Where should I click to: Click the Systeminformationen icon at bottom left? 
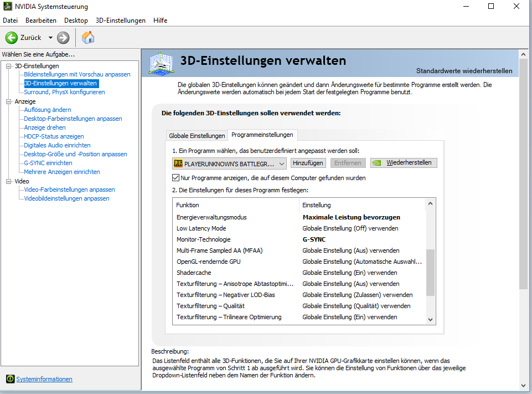(x=11, y=378)
